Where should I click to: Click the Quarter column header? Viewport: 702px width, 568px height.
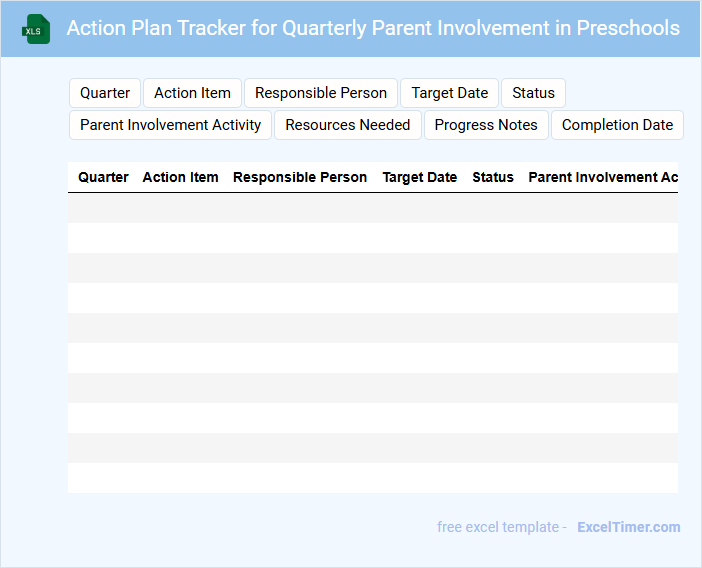click(103, 177)
